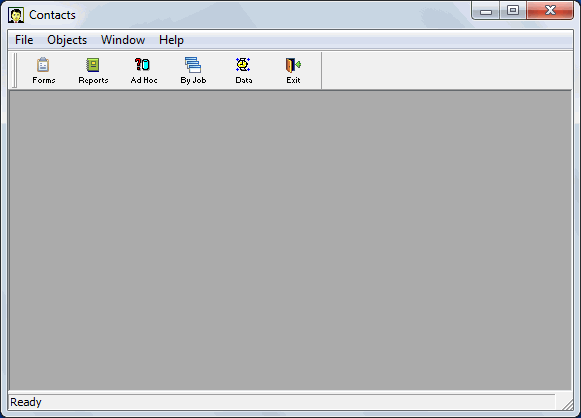Image resolution: width=581 pixels, height=418 pixels.
Task: Click the Ready status bar text
Action: click(26, 402)
